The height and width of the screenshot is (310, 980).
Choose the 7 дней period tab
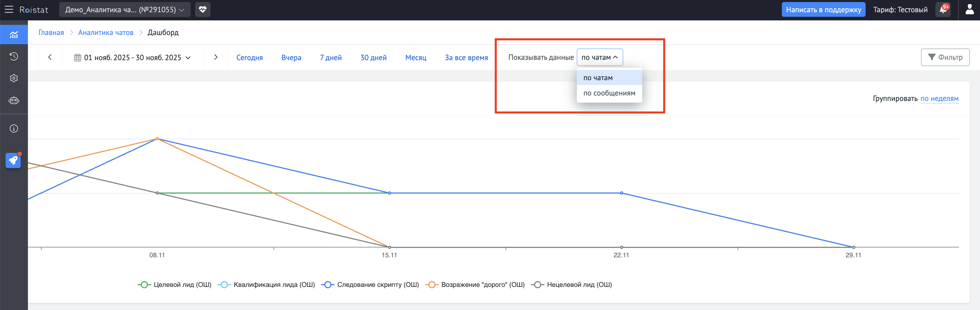pos(331,57)
